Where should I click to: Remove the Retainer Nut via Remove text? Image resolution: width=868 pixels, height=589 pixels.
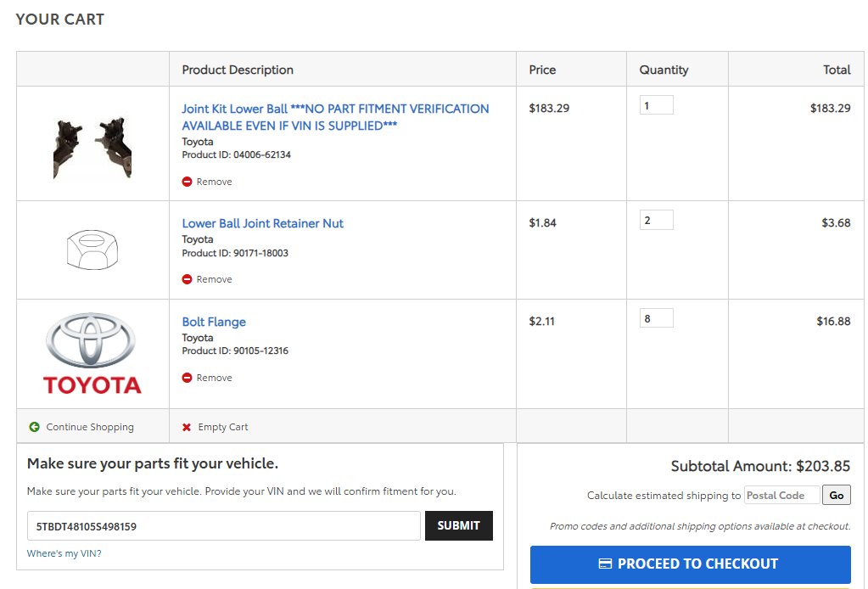214,279
